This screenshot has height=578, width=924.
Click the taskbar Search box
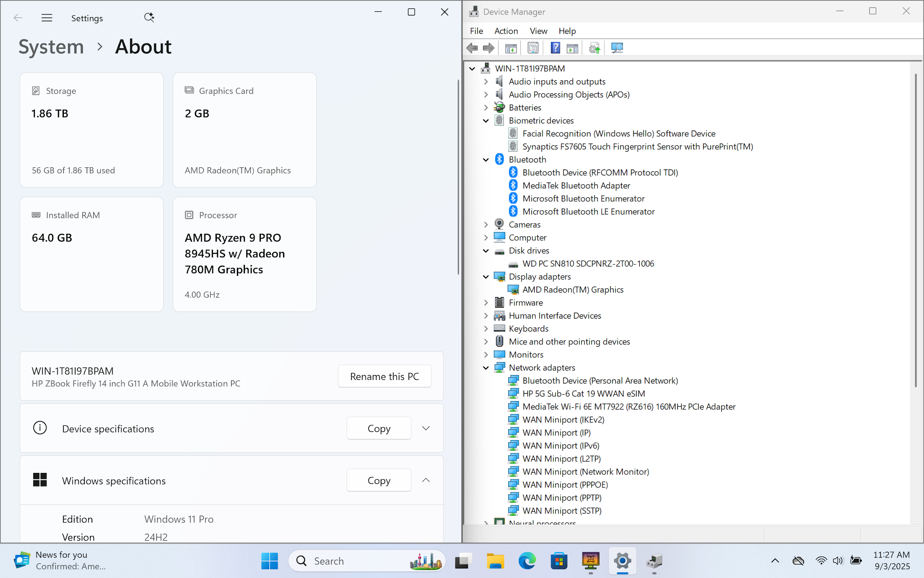[x=367, y=561]
